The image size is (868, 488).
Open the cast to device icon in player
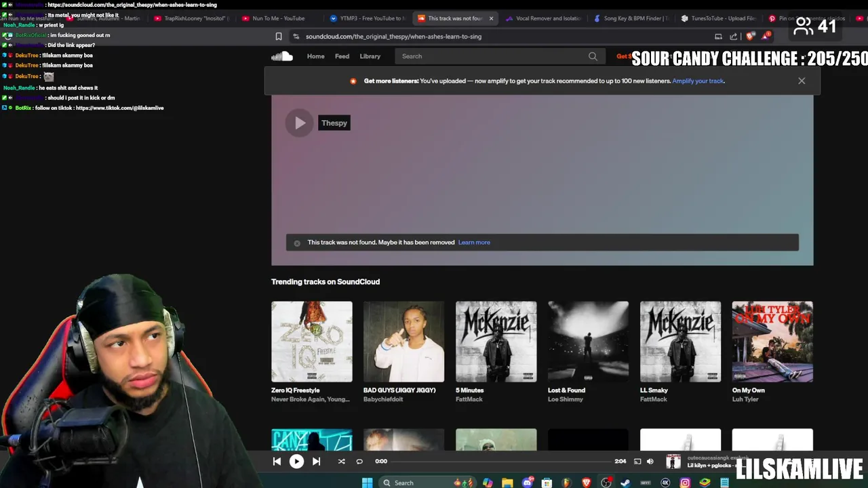(637, 462)
